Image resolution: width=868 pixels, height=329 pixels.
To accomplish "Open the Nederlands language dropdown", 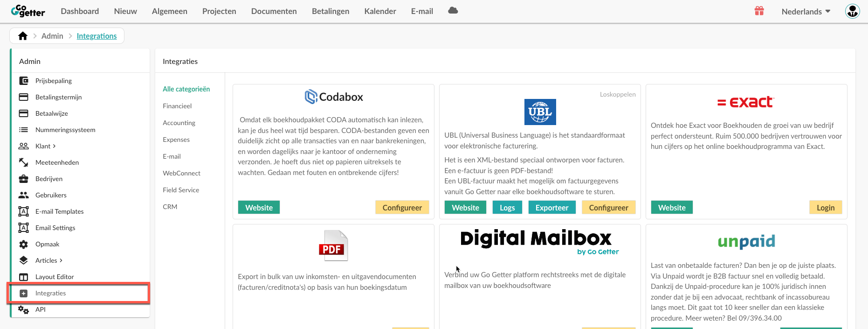I will tap(806, 11).
